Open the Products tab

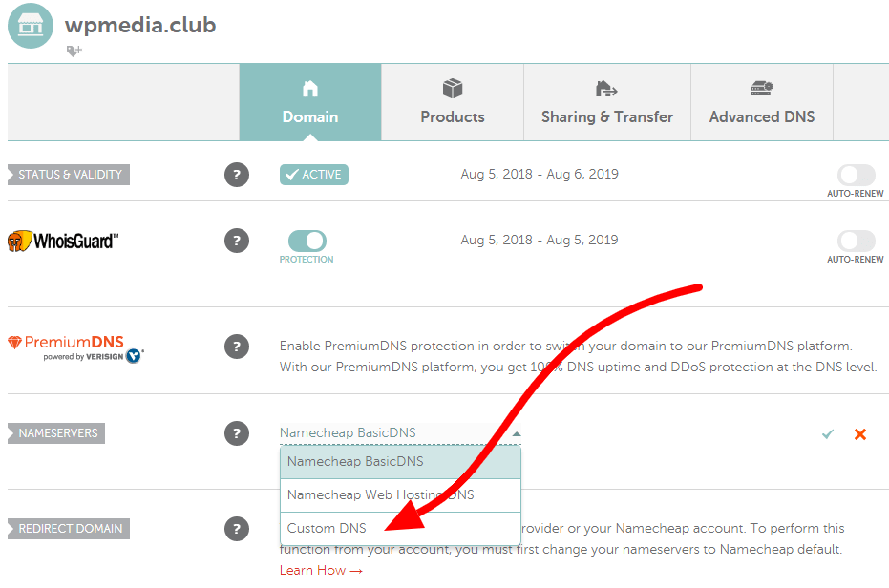(x=452, y=102)
